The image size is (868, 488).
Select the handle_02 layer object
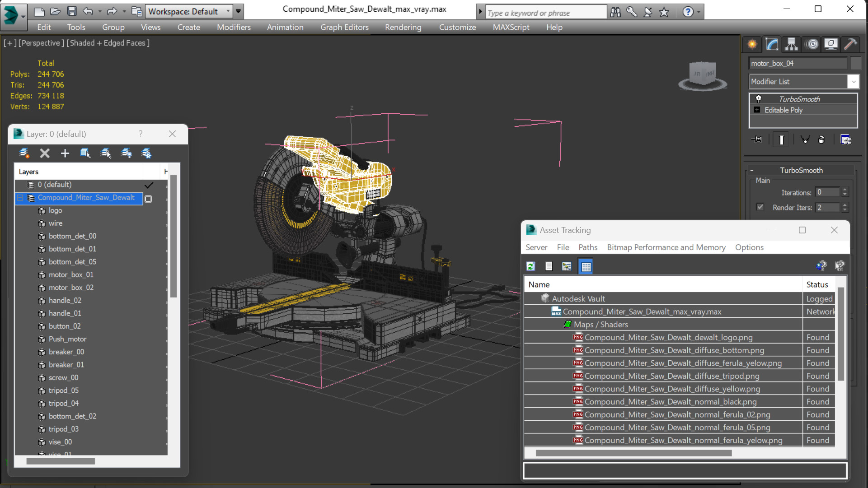click(65, 300)
